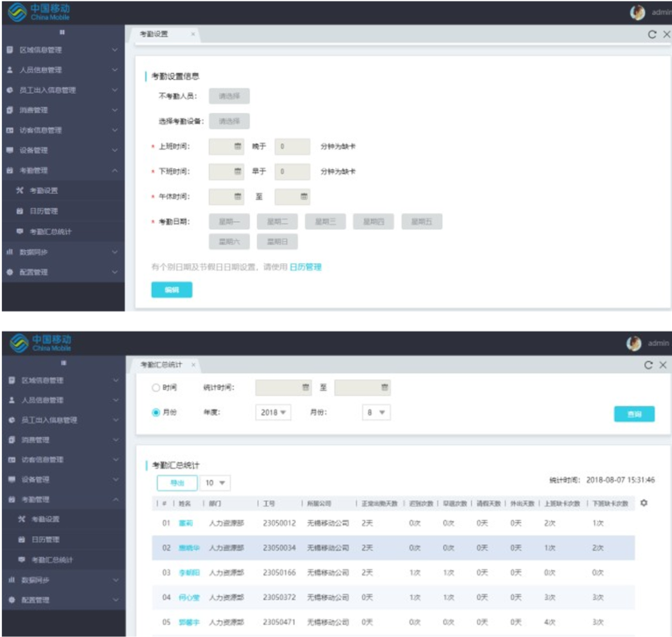Image resolution: width=672 pixels, height=637 pixels.
Task: Click 考勤汇总统计 sidebar icon on statistics screen
Action: point(21,559)
